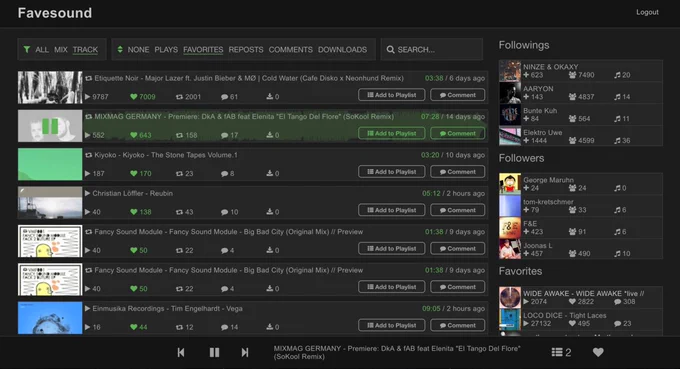The height and width of the screenshot is (369, 680).
Task: Log out using the Logout link
Action: 647,12
